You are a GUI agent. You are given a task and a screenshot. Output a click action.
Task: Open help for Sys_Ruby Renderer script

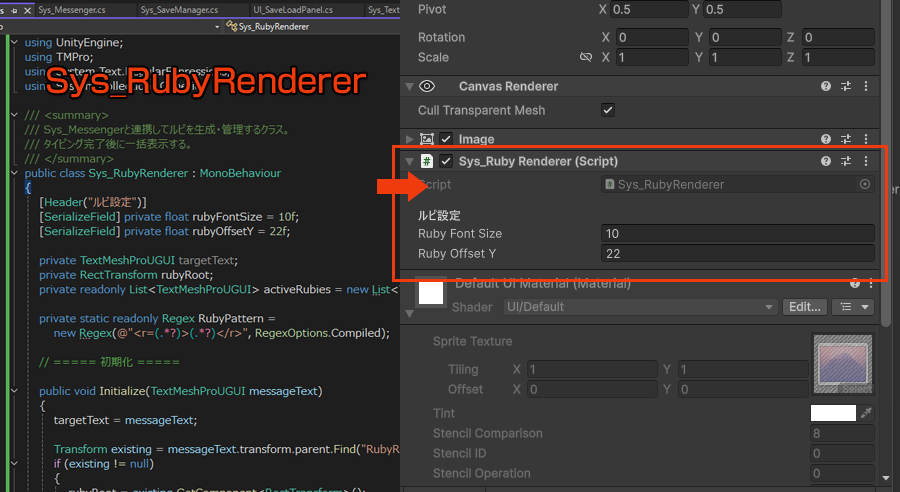click(x=826, y=161)
